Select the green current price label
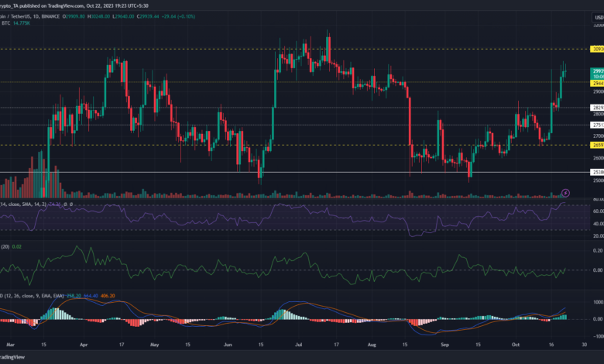This screenshot has width=604, height=364. [596, 71]
